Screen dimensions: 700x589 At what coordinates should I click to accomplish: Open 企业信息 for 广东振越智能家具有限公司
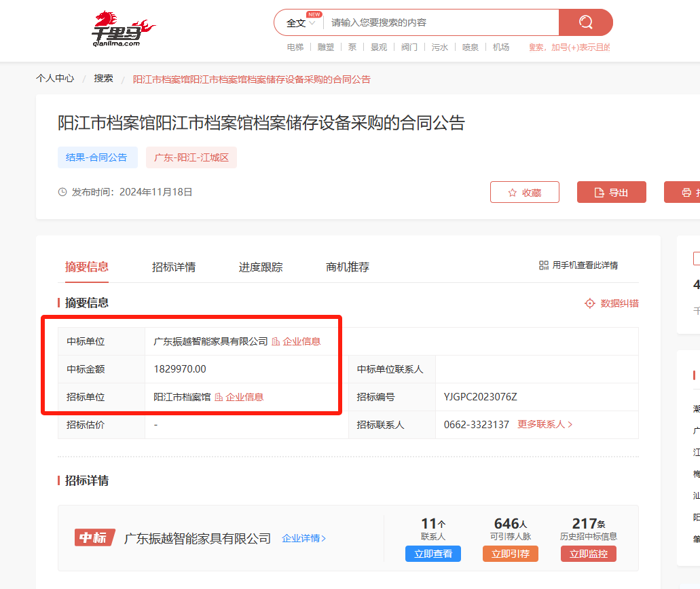(x=301, y=341)
